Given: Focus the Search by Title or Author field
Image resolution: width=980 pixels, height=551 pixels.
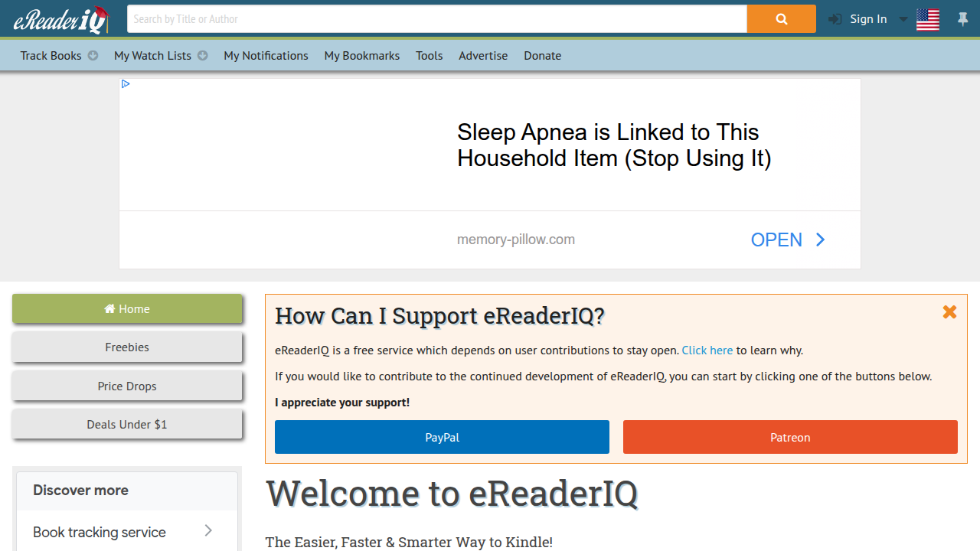Looking at the screenshot, I should tap(437, 19).
